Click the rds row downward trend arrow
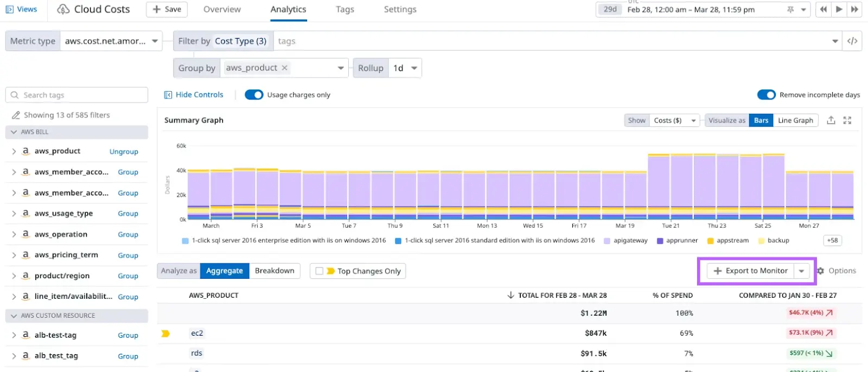This screenshot has width=868, height=372. pyautogui.click(x=829, y=354)
